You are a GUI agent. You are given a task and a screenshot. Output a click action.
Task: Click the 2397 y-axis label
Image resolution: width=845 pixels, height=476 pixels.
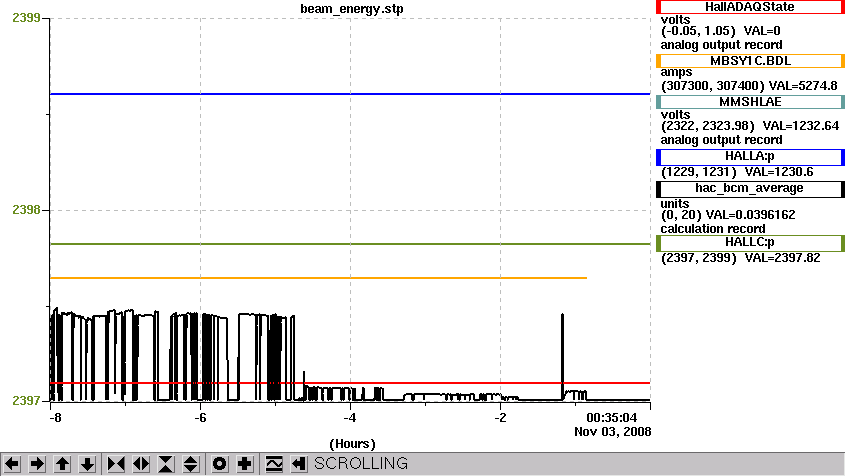tap(26, 401)
